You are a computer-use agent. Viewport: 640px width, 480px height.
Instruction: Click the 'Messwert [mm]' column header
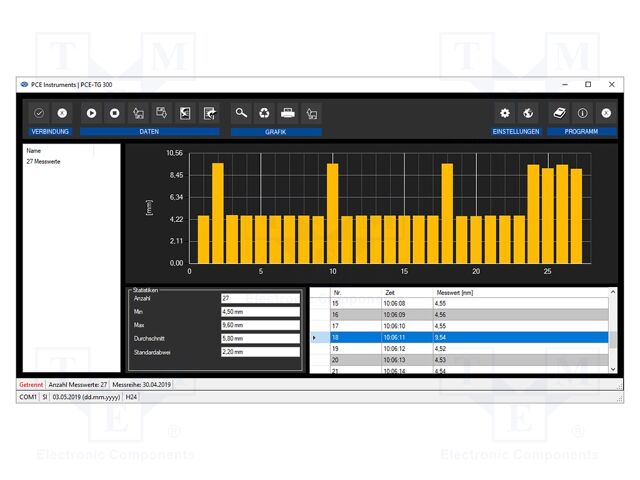pos(455,293)
